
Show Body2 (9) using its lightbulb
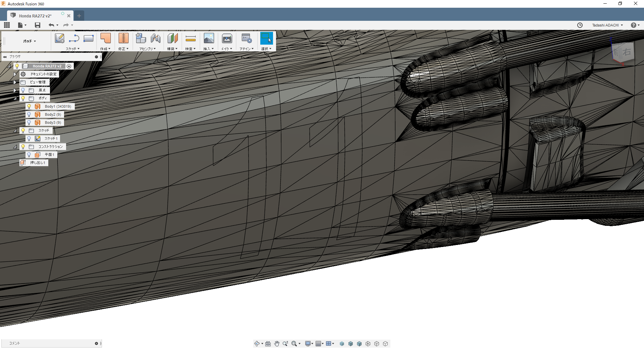(x=29, y=114)
